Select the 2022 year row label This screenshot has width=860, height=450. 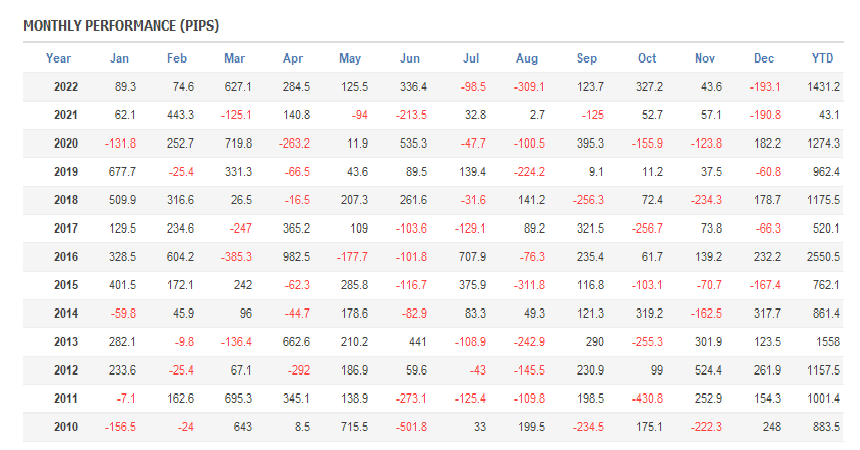coord(67,87)
